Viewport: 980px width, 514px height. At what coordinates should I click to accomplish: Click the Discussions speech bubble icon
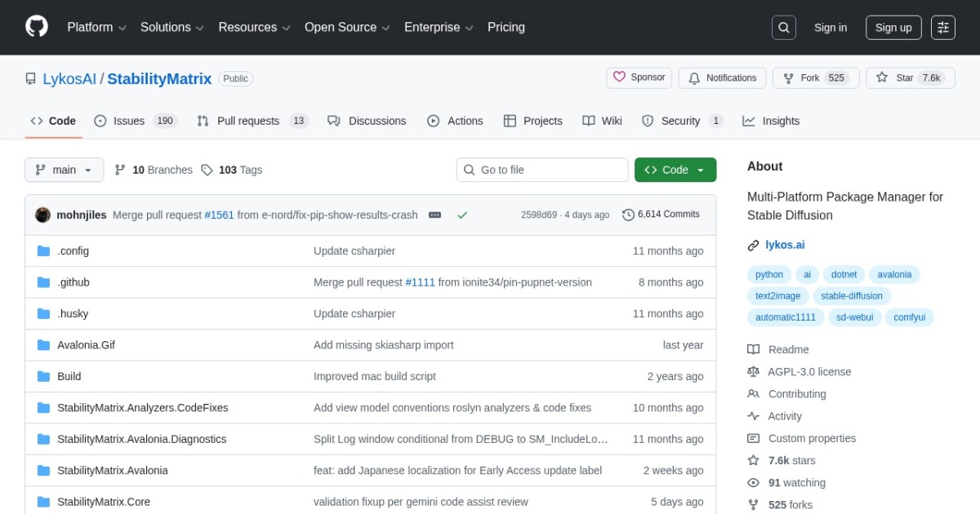(334, 121)
